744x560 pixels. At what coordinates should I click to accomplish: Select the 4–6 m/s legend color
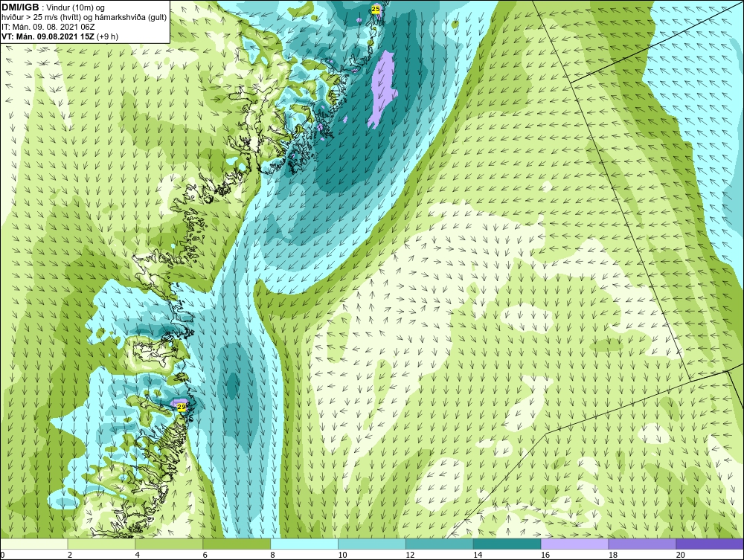[x=170, y=544]
